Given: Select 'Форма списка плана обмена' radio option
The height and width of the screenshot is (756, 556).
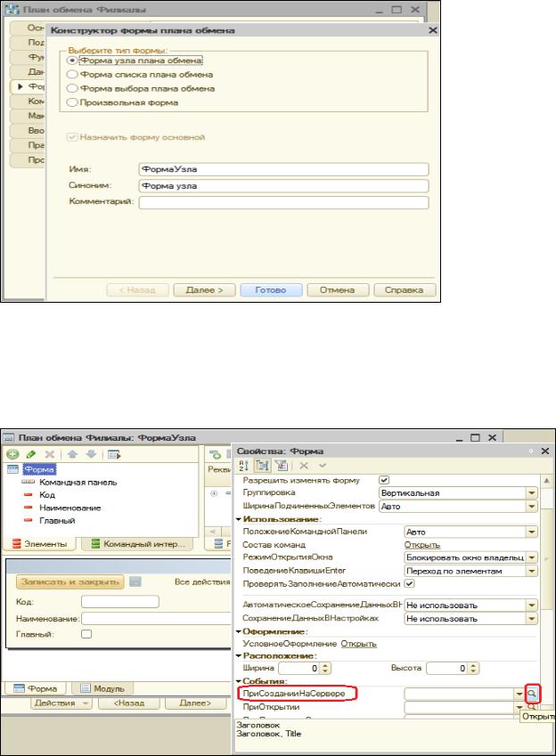Looking at the screenshot, I should 72,74.
